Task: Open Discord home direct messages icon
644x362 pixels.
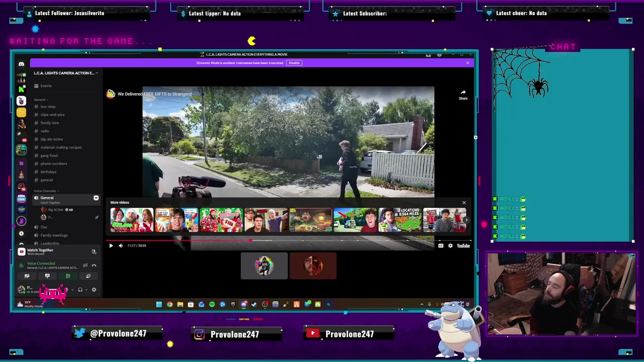Action: click(x=21, y=64)
